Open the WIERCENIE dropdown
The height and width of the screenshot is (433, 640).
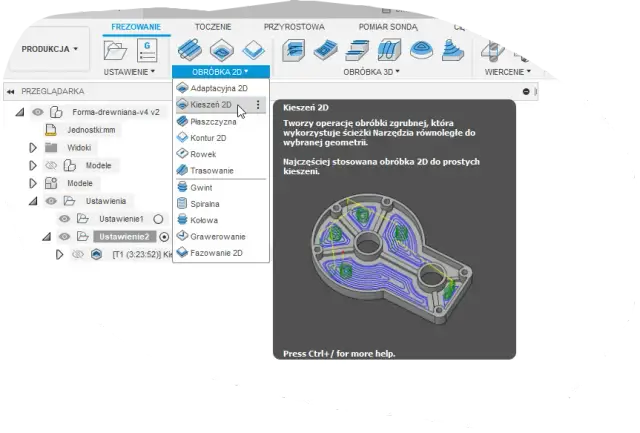507,72
